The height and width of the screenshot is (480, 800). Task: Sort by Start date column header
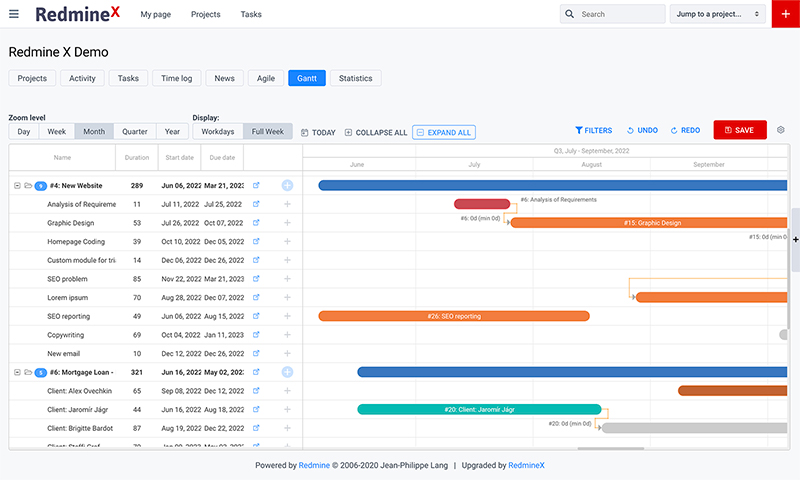[180, 158]
